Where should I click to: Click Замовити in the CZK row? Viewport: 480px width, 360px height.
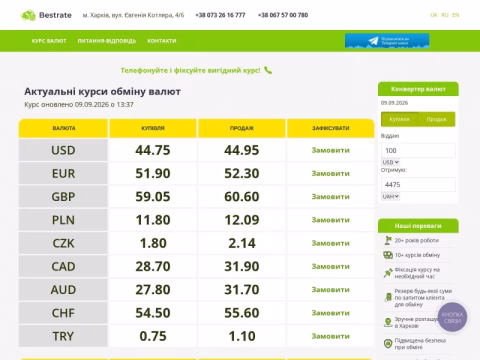pyautogui.click(x=331, y=243)
